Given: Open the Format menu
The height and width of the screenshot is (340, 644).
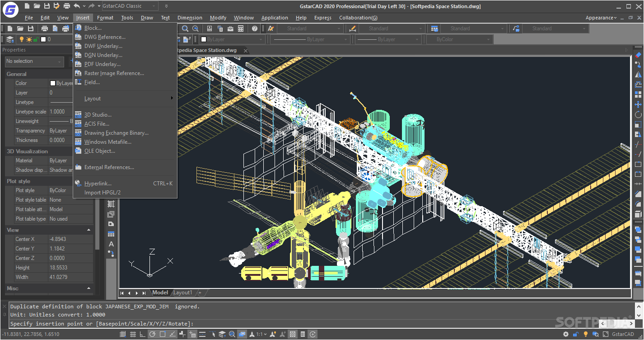Looking at the screenshot, I should pyautogui.click(x=105, y=18).
